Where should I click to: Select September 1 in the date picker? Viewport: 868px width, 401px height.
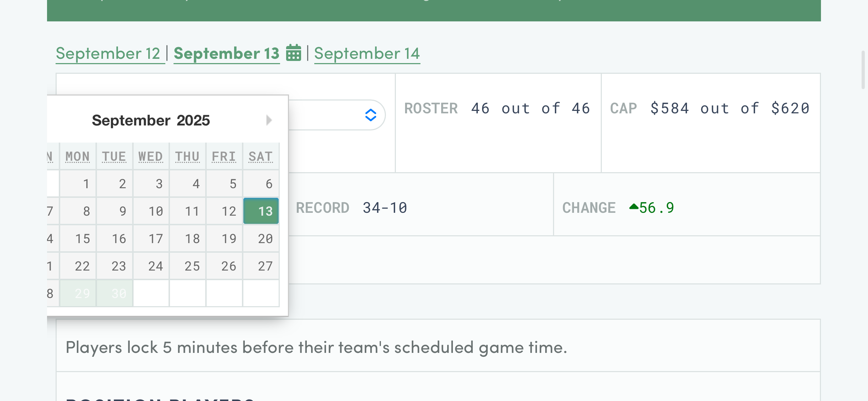click(x=78, y=184)
